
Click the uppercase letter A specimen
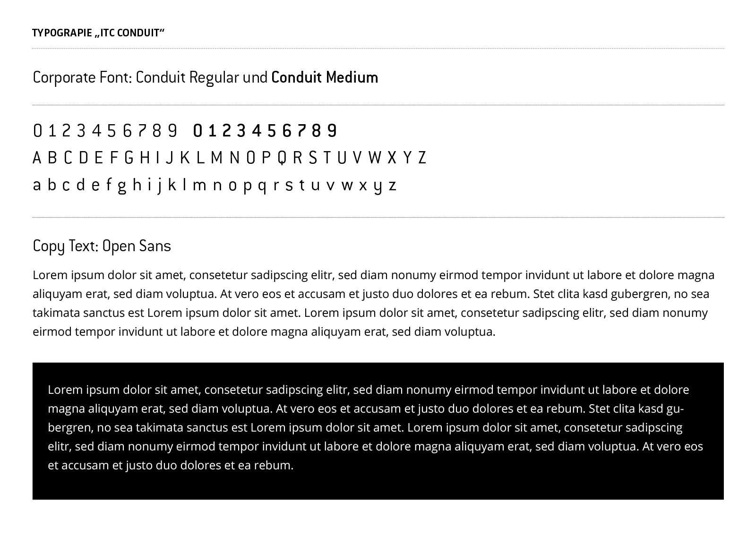point(37,158)
